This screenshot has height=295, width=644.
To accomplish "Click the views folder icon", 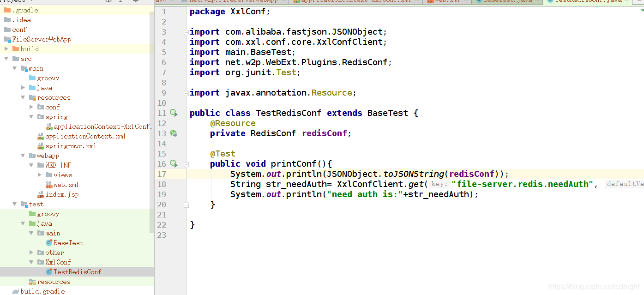I will (x=49, y=175).
